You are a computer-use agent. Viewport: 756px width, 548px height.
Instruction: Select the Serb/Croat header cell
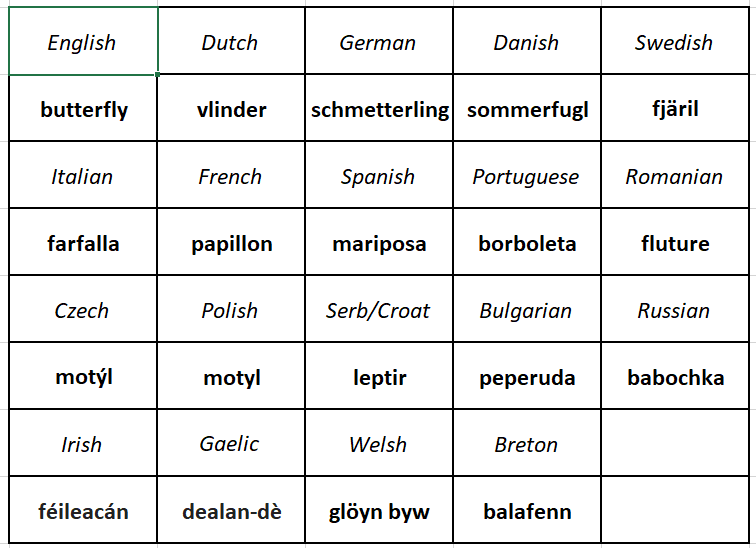(x=378, y=310)
